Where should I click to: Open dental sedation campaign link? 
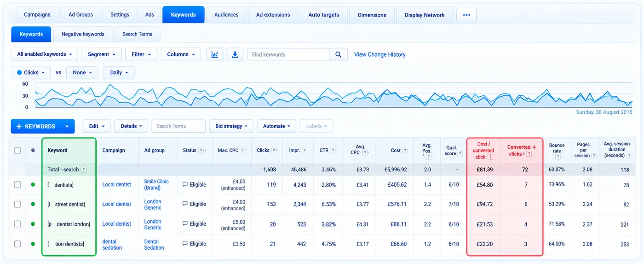click(112, 244)
